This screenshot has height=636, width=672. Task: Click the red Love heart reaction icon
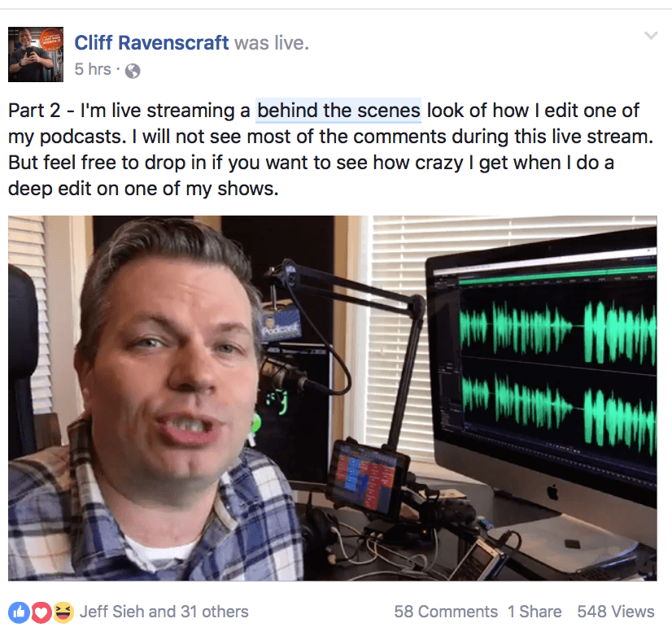[x=41, y=612]
